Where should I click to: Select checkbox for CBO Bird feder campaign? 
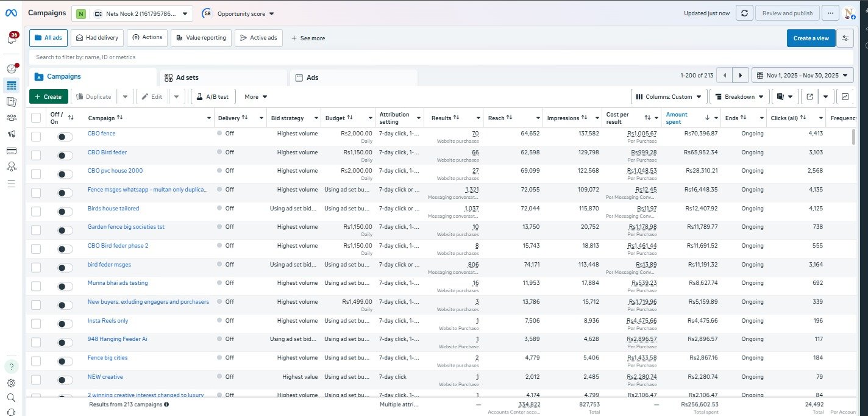(x=36, y=155)
